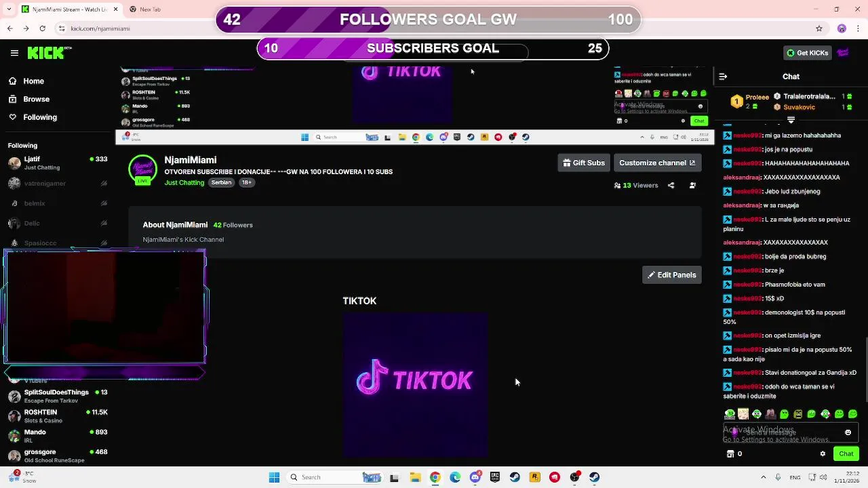The image size is (868, 488).
Task: Click 42 Followers text in About section
Action: pos(233,225)
